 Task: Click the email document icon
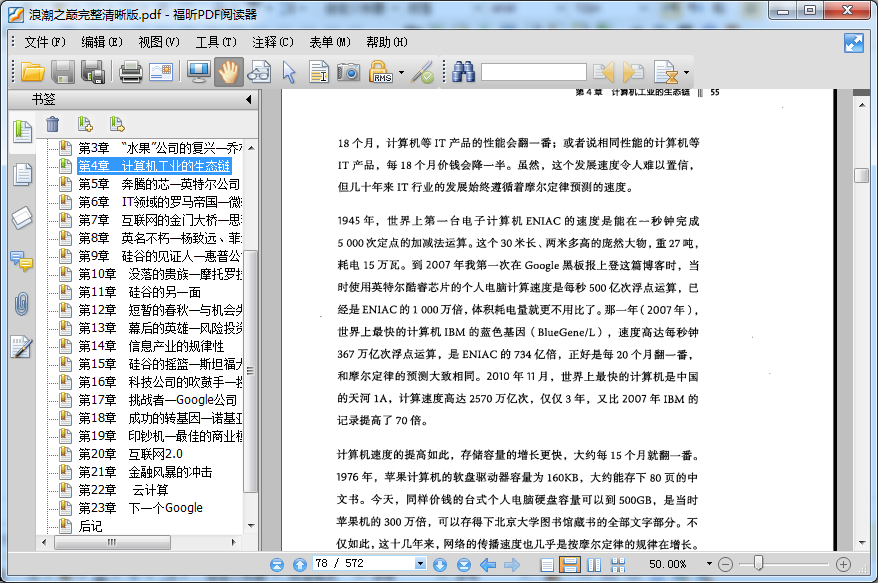[x=161, y=72]
